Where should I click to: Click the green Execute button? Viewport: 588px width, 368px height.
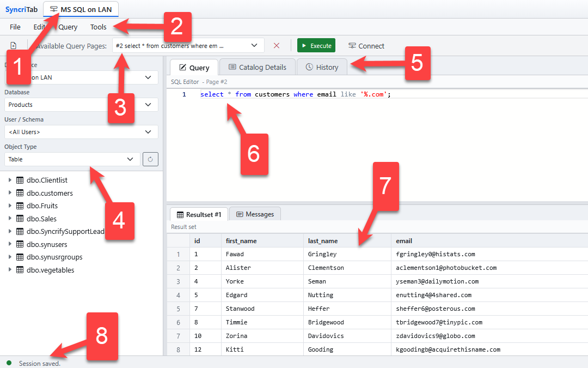[316, 45]
